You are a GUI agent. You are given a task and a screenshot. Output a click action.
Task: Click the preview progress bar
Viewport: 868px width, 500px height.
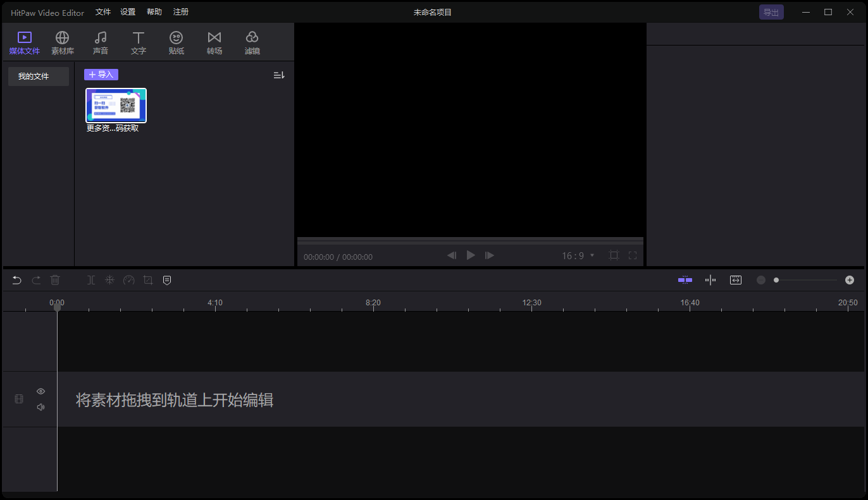(x=470, y=241)
